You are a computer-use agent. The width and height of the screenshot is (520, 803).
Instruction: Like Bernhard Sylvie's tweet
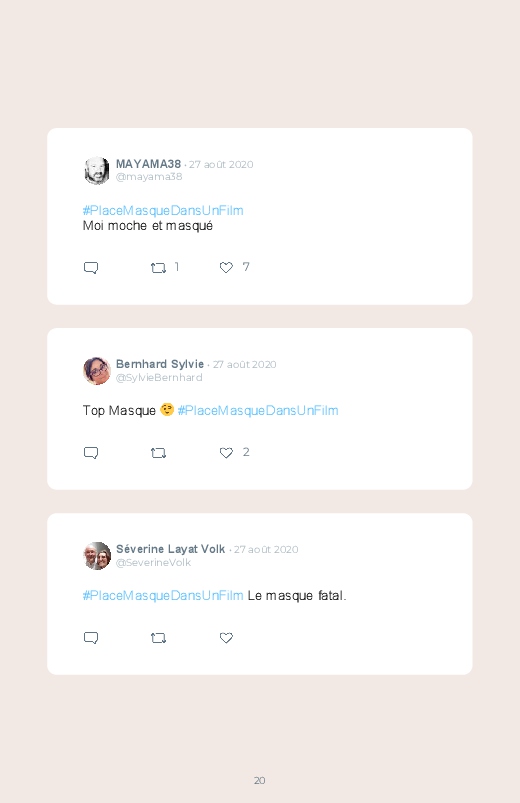point(226,453)
